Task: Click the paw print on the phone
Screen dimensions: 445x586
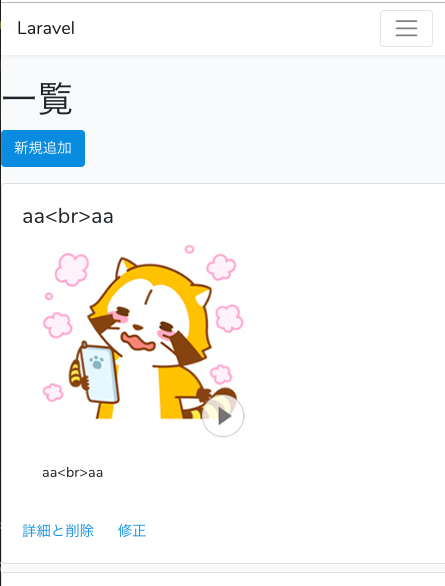Action: 97,362
